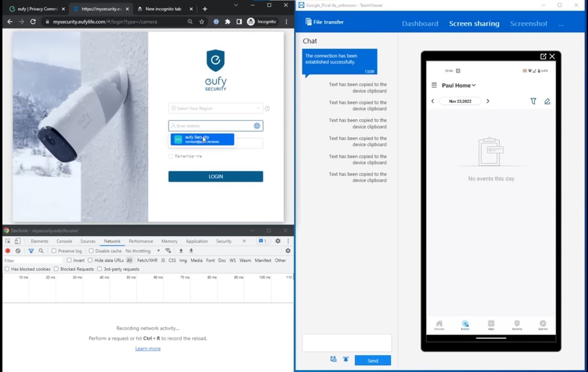This screenshot has width=588, height=372.
Task: Check the Disable cache option
Action: pos(91,251)
